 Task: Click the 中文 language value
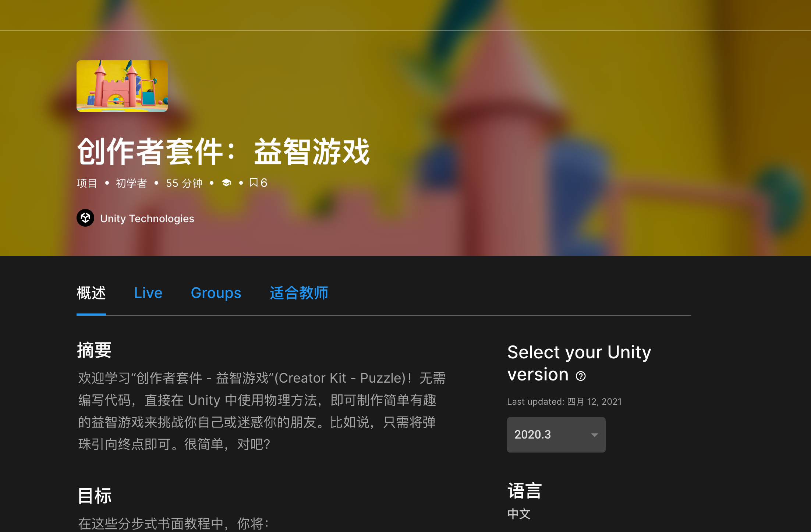519,514
